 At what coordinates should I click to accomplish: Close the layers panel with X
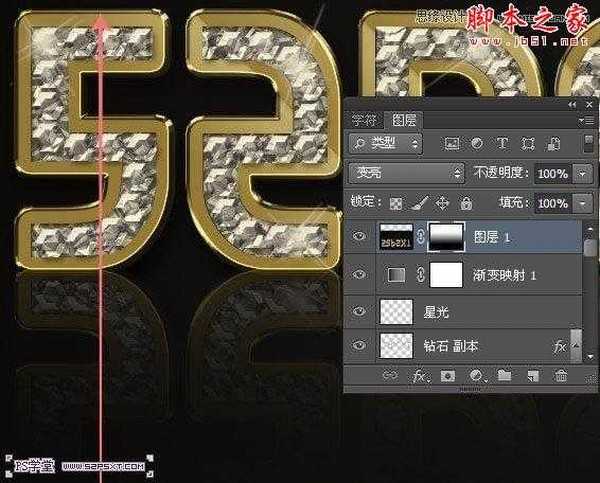tap(589, 104)
